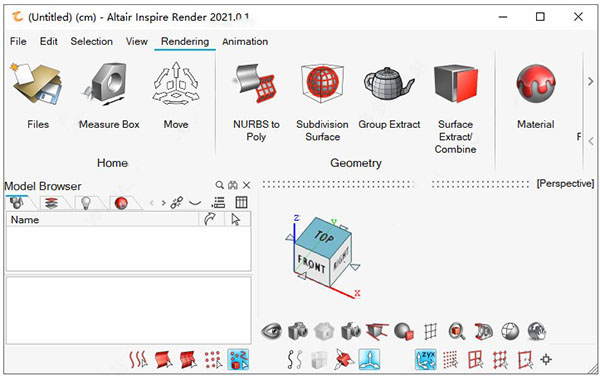The width and height of the screenshot is (600, 376).
Task: Open the Model Browser columns table icon
Action: click(241, 202)
